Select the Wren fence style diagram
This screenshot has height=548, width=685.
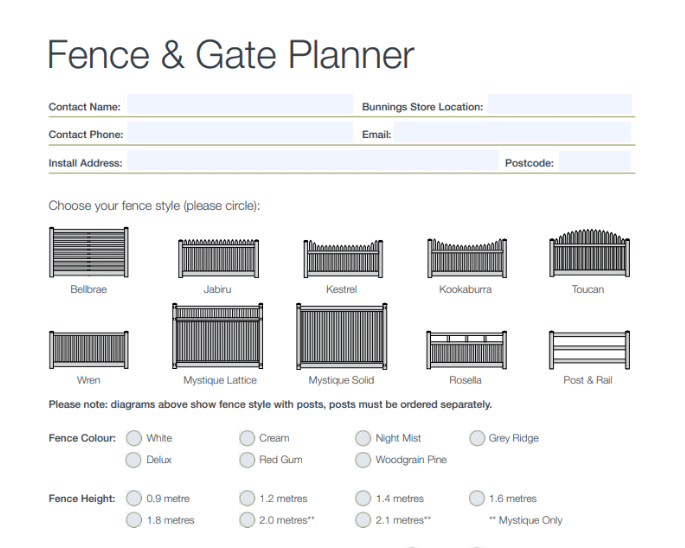(x=88, y=350)
